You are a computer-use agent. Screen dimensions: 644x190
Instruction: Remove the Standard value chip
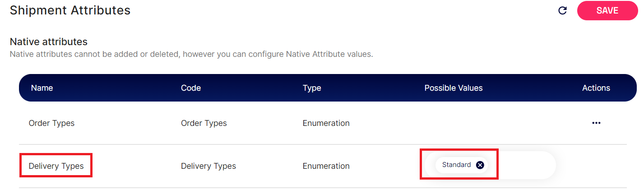[480, 165]
